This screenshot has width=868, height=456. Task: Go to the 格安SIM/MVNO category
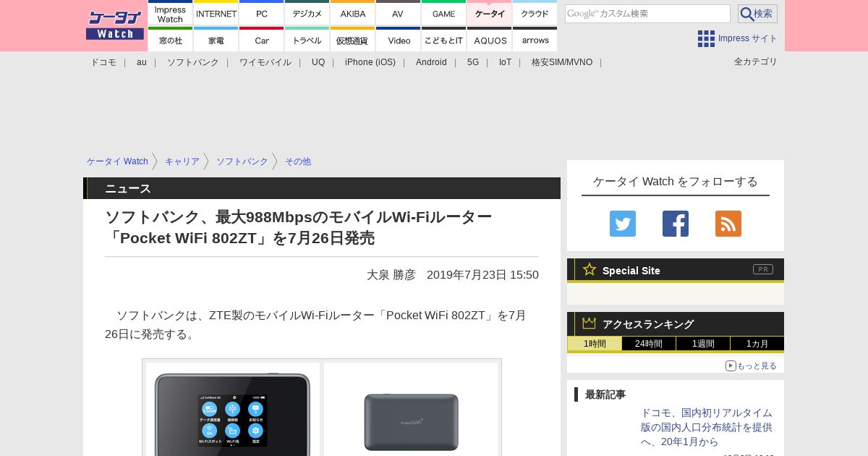pyautogui.click(x=562, y=62)
